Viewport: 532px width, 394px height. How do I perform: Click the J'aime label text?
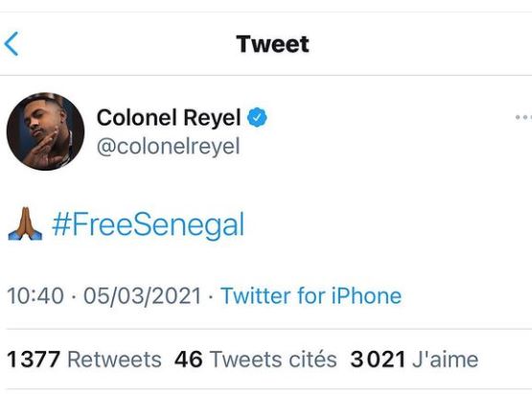pos(446,359)
